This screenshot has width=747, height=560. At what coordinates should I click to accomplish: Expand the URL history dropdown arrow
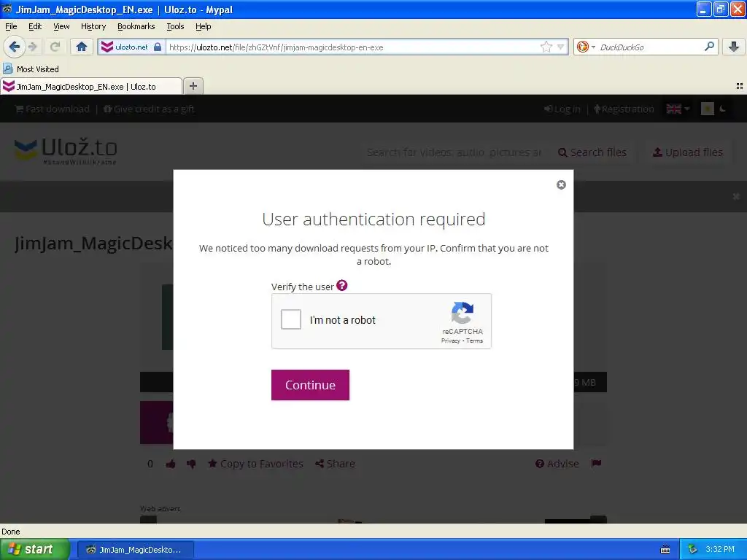[x=561, y=47]
